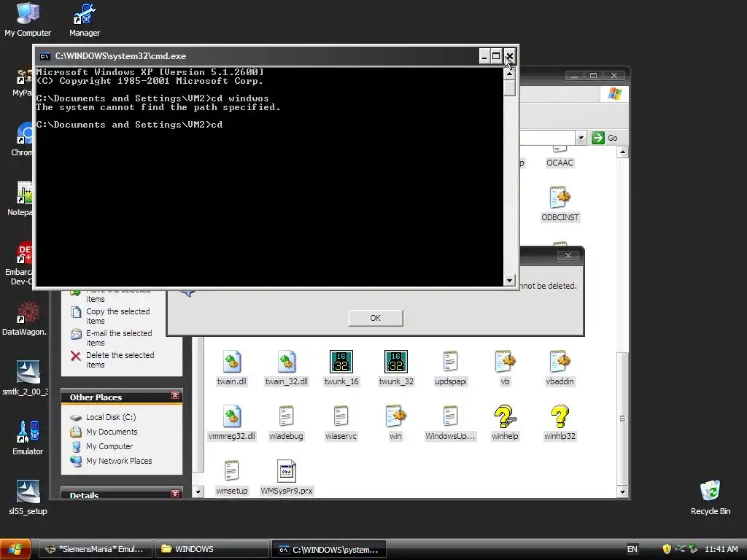Switch to cmd.exe taskbar item
747x560 pixels.
(328, 549)
